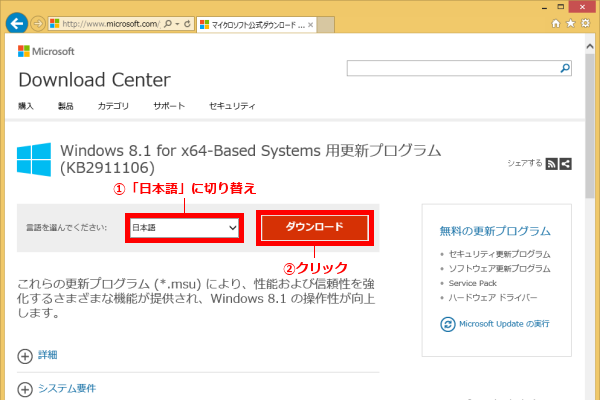This screenshot has height=400, width=600.
Task: Expand the 詳細 section
Action: [25, 355]
